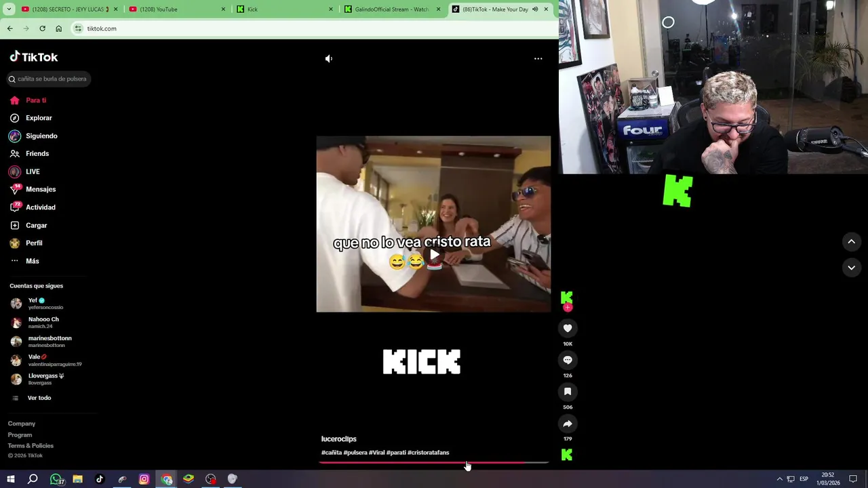The height and width of the screenshot is (488, 868).
Task: Click Terms & Policies footer link
Action: pos(31,445)
